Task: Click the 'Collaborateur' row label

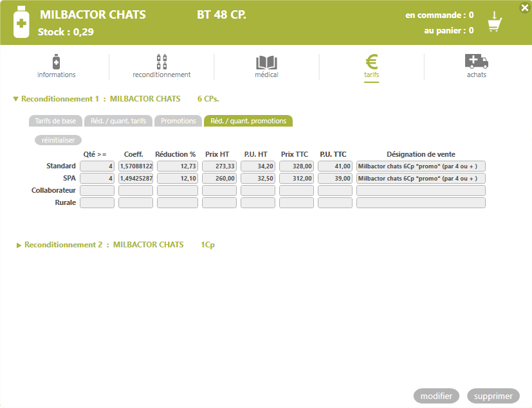Action: point(53,190)
